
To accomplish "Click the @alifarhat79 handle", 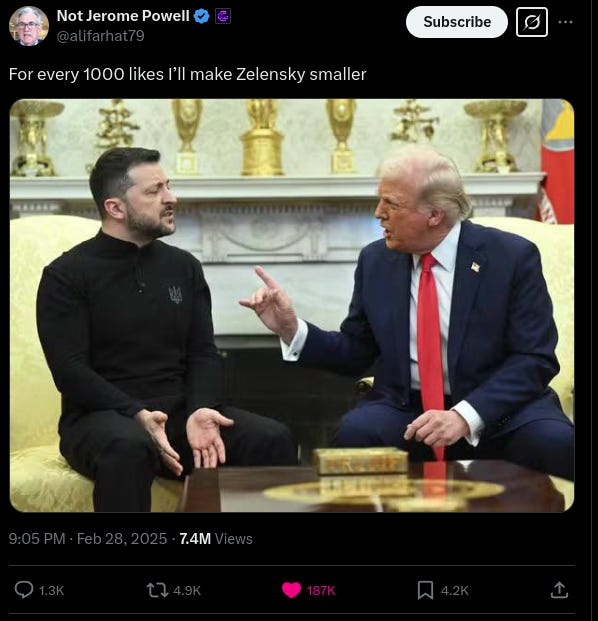I will tap(101, 36).
